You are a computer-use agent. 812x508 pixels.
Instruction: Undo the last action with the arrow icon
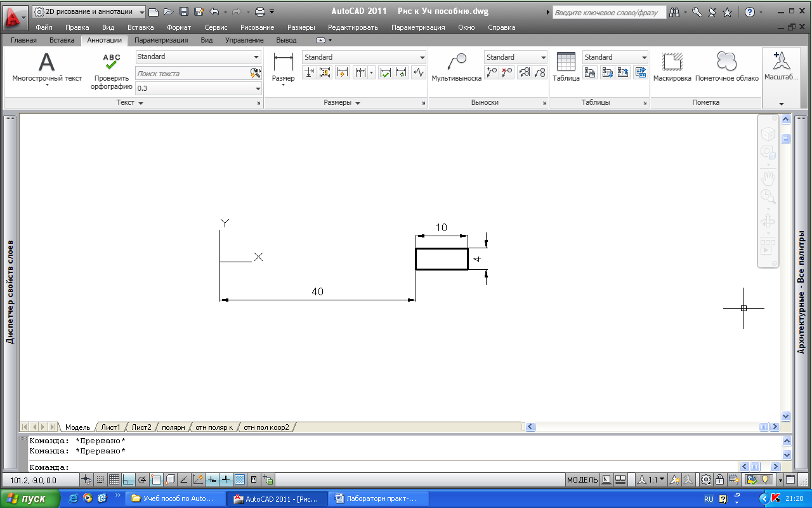tap(214, 11)
